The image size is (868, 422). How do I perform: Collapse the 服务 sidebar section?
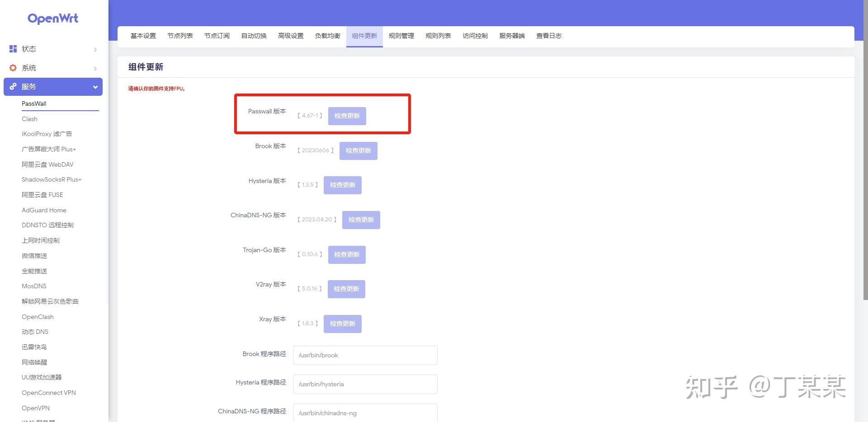95,87
